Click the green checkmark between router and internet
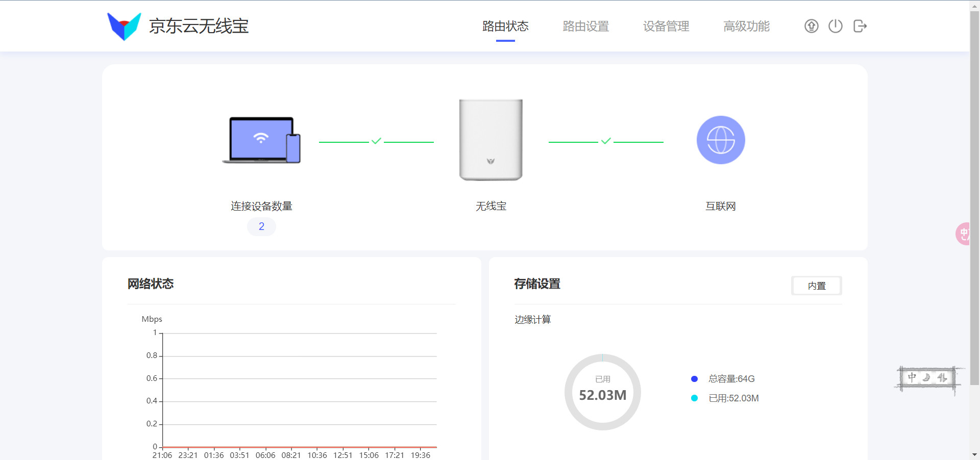Image resolution: width=980 pixels, height=460 pixels. (x=606, y=140)
